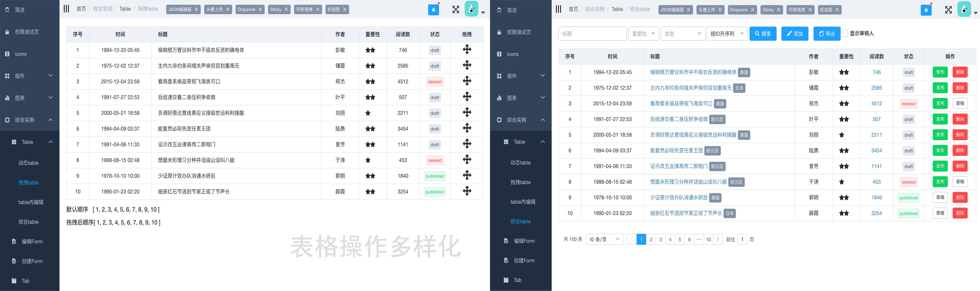The height and width of the screenshot is (291, 980).
Task: Open the 重要性 filter dropdown
Action: pyautogui.click(x=643, y=34)
